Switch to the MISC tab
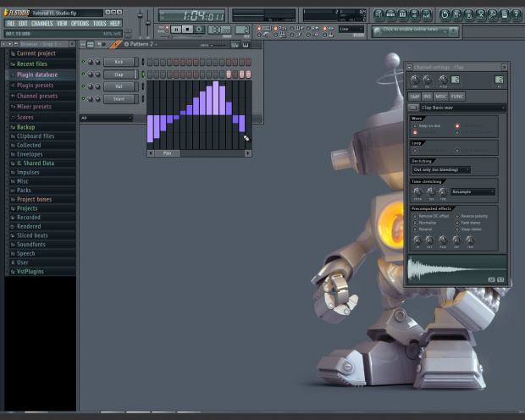Image resolution: width=525 pixels, height=420 pixels. [440, 97]
